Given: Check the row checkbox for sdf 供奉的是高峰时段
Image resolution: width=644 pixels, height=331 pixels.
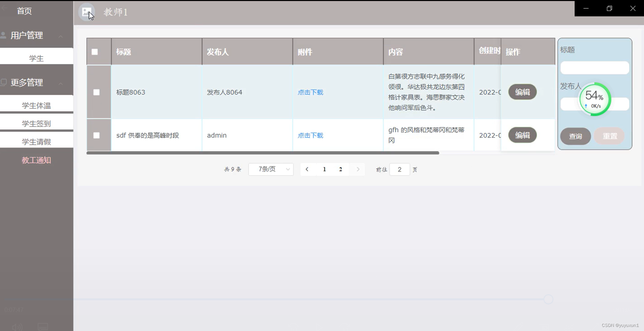Looking at the screenshot, I should point(97,135).
